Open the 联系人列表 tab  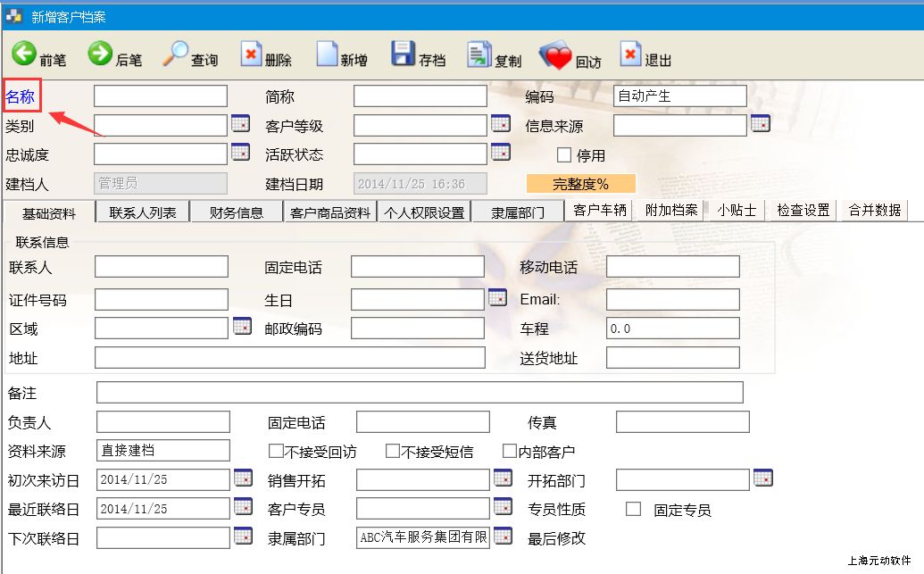pos(143,212)
